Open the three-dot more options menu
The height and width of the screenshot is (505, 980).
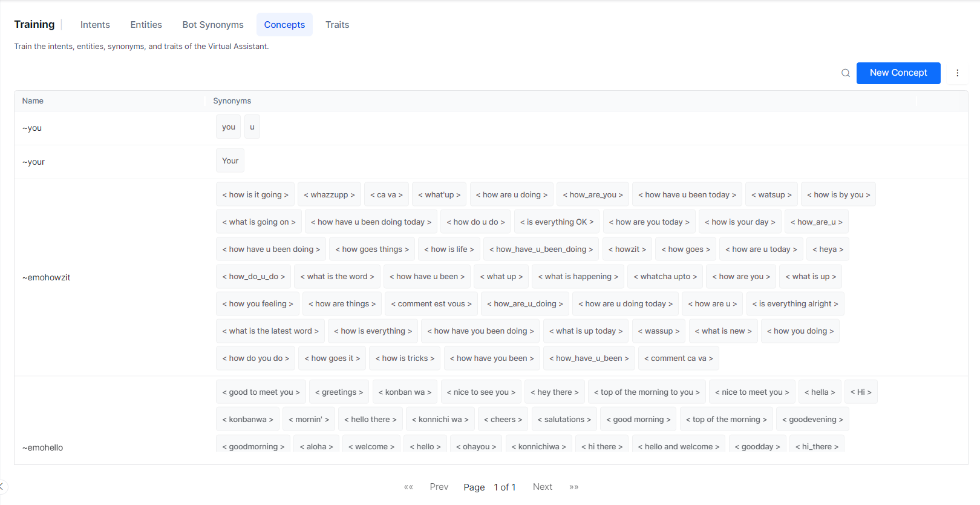[957, 73]
